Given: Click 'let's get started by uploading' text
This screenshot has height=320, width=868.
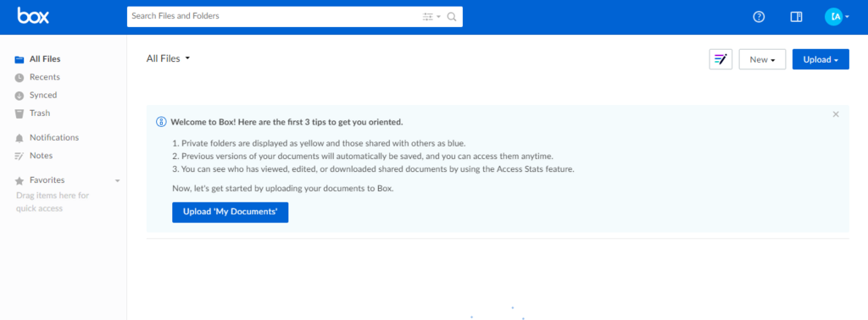Looking at the screenshot, I should coord(283,189).
